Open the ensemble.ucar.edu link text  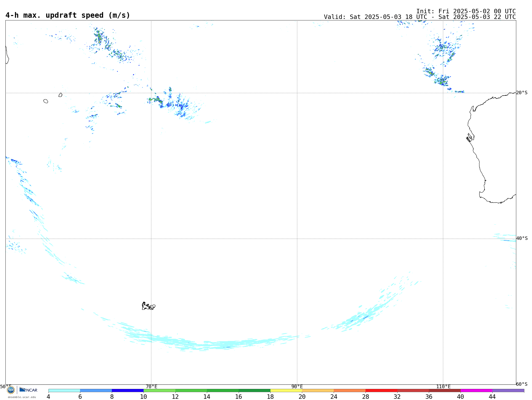[x=22, y=397]
